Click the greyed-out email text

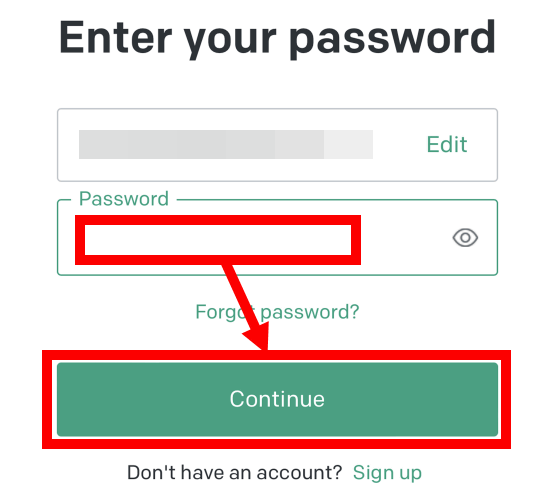pyautogui.click(x=226, y=144)
